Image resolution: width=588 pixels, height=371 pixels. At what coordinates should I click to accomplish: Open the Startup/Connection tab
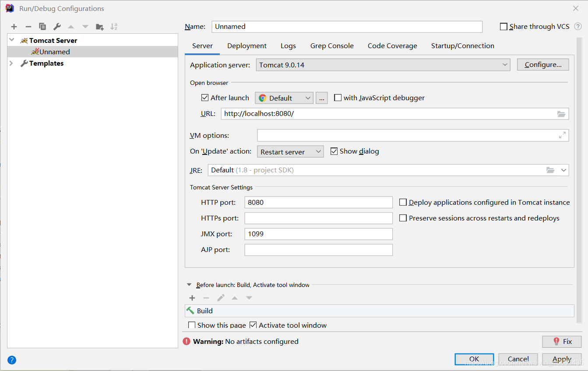coord(463,46)
